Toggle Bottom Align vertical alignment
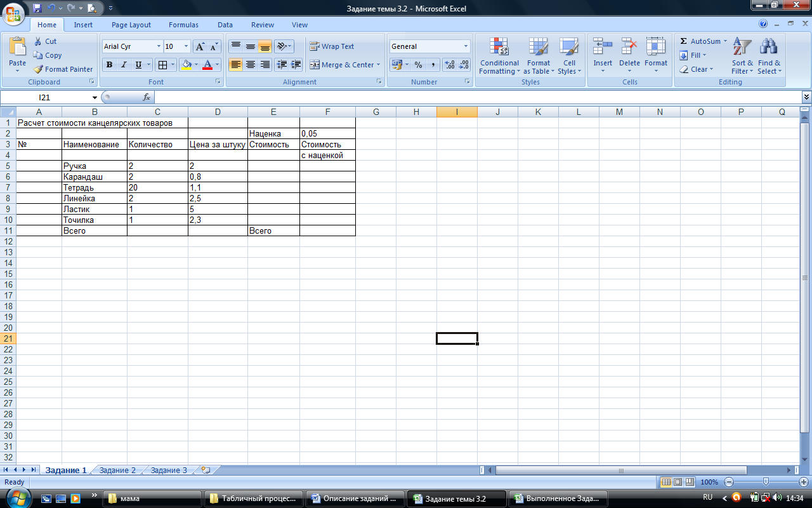 [x=265, y=46]
